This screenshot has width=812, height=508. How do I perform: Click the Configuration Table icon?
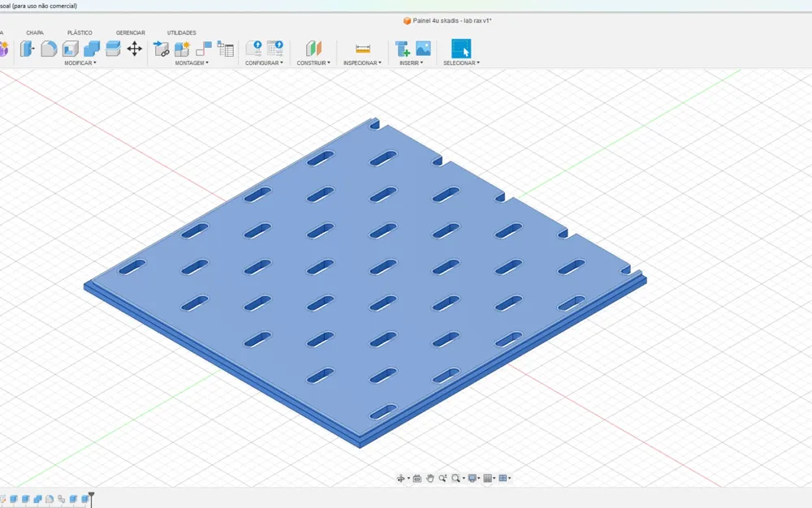275,49
